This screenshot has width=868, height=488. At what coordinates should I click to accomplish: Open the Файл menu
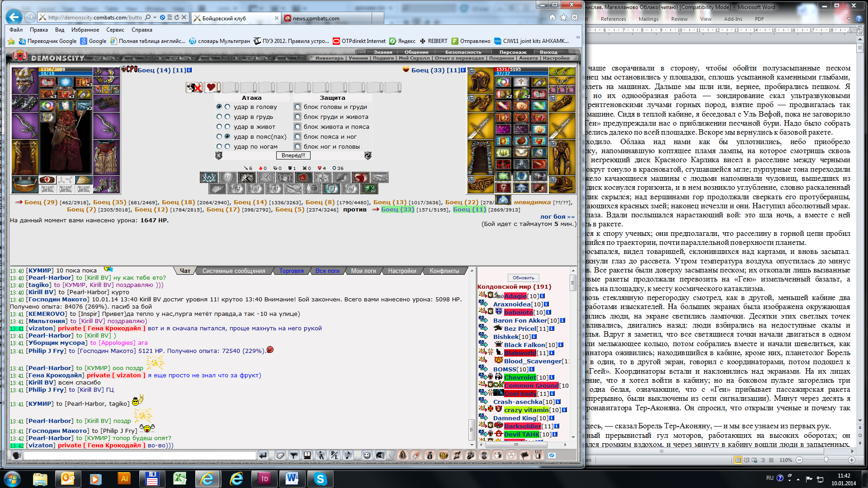16,30
